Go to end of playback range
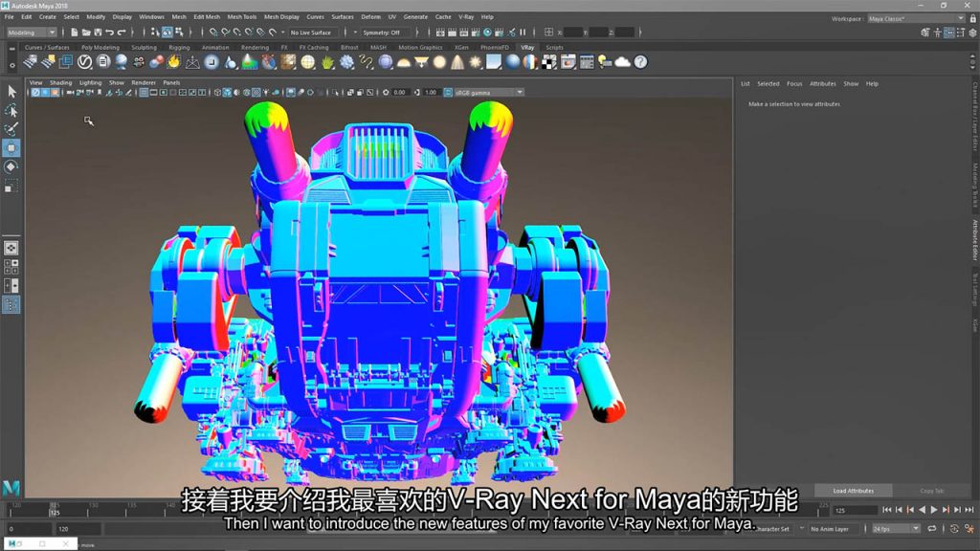The width and height of the screenshot is (980, 551). [969, 510]
